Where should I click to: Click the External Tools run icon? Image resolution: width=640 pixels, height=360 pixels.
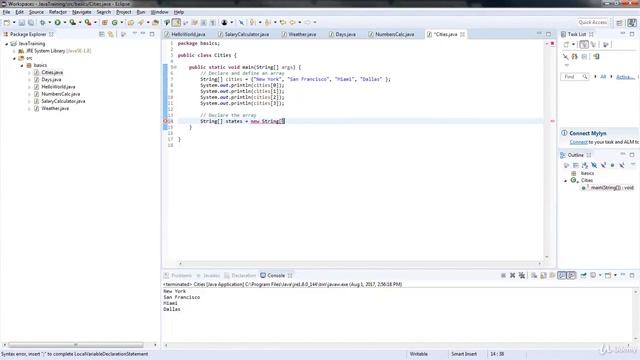click(x=88, y=22)
